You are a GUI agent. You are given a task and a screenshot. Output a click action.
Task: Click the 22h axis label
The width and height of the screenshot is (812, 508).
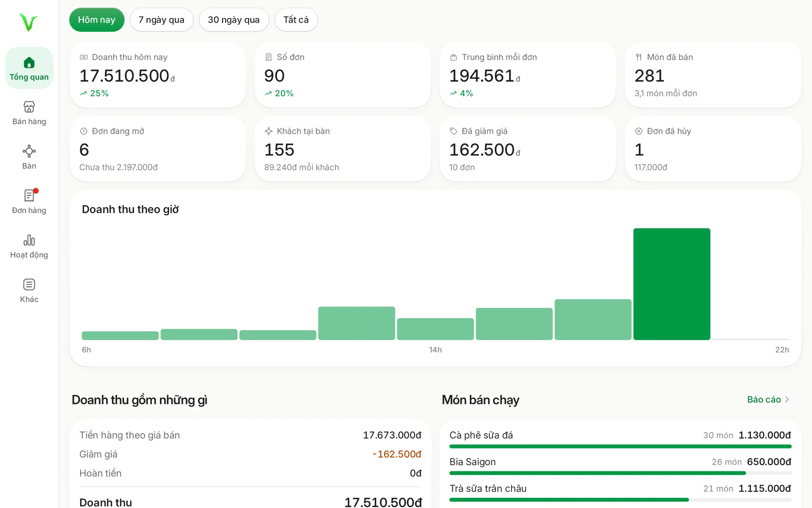782,350
